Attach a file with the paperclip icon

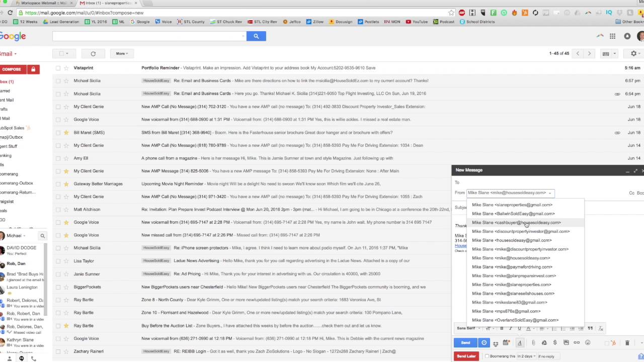coord(533,343)
